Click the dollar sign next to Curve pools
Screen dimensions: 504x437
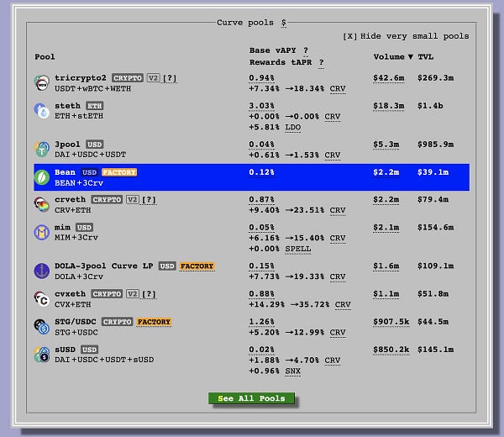[x=284, y=23]
